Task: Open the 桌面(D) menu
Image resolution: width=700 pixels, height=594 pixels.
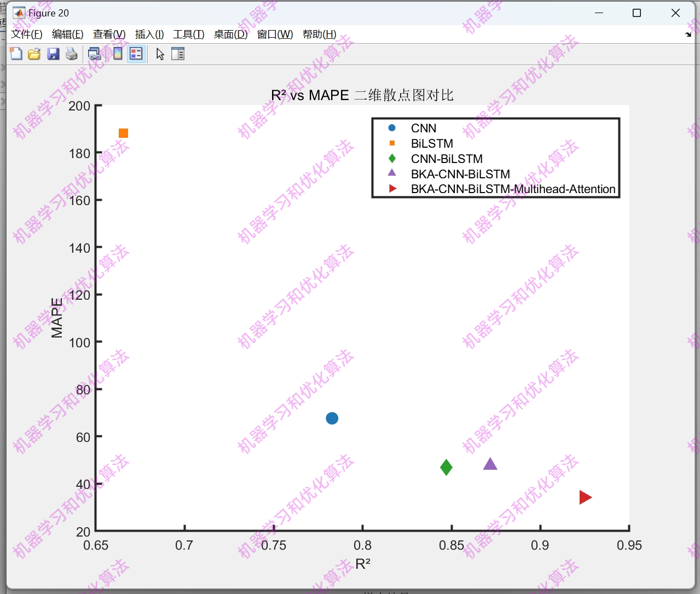Action: pos(230,34)
